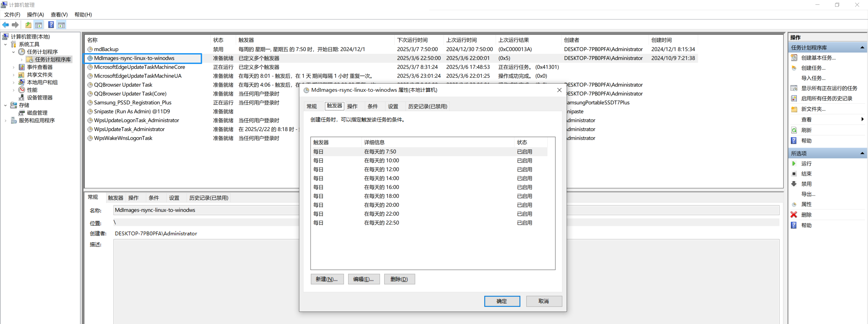The width and height of the screenshot is (868, 324).
Task: Expand the 任务计划程序库 tree node
Action: [22, 60]
